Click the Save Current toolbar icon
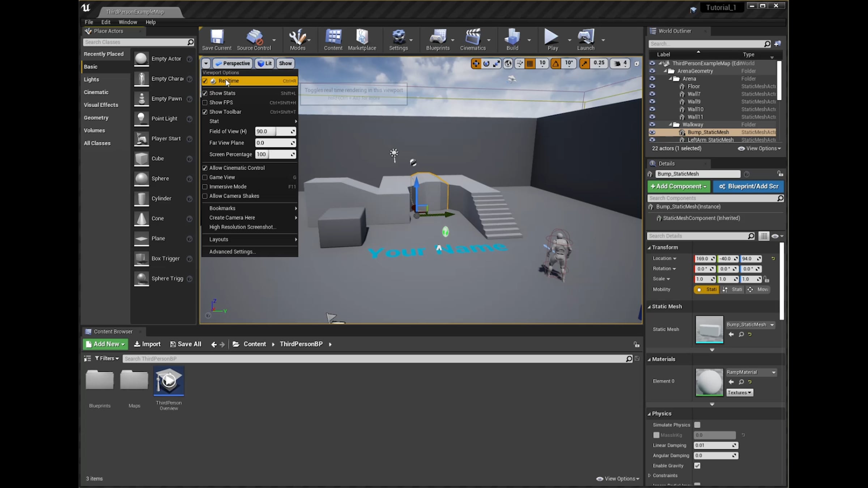 pos(217,37)
